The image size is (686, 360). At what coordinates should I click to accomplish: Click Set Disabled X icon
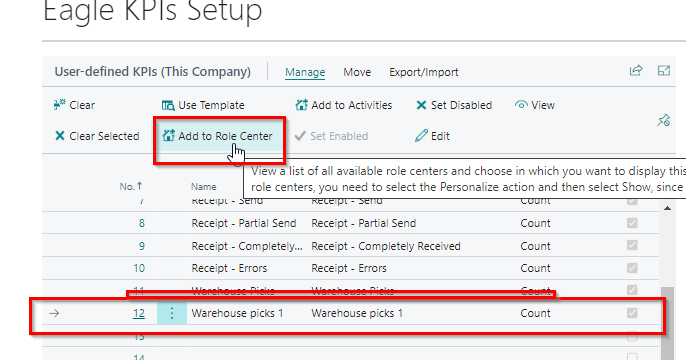pyautogui.click(x=421, y=105)
